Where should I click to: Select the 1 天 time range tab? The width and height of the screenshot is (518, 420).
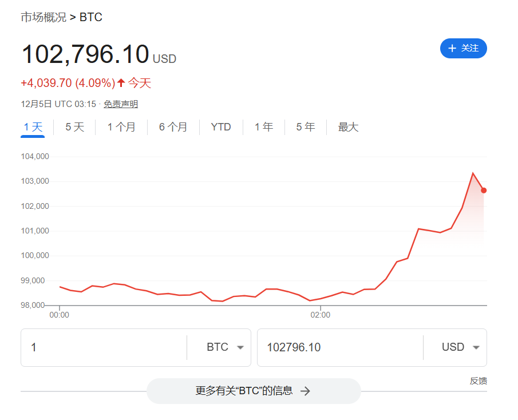(33, 127)
